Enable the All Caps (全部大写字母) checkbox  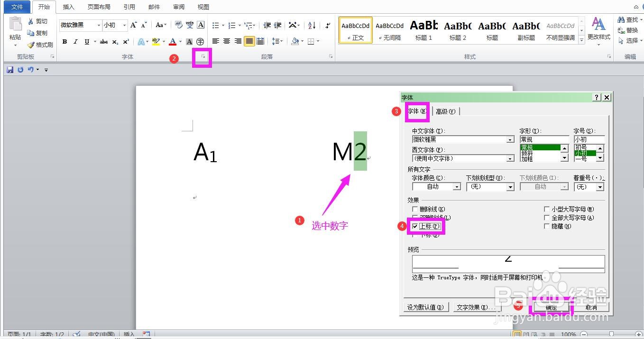[547, 218]
